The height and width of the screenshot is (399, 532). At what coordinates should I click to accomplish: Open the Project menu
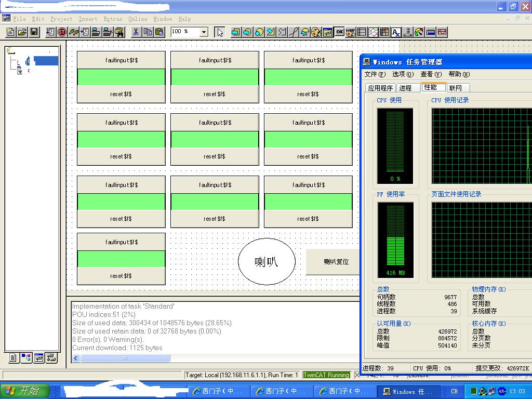point(61,19)
